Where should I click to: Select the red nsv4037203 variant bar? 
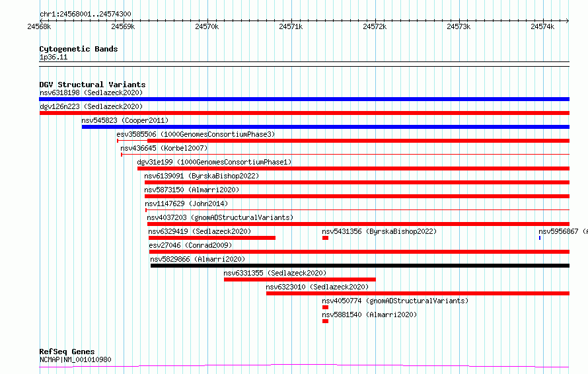358,224
